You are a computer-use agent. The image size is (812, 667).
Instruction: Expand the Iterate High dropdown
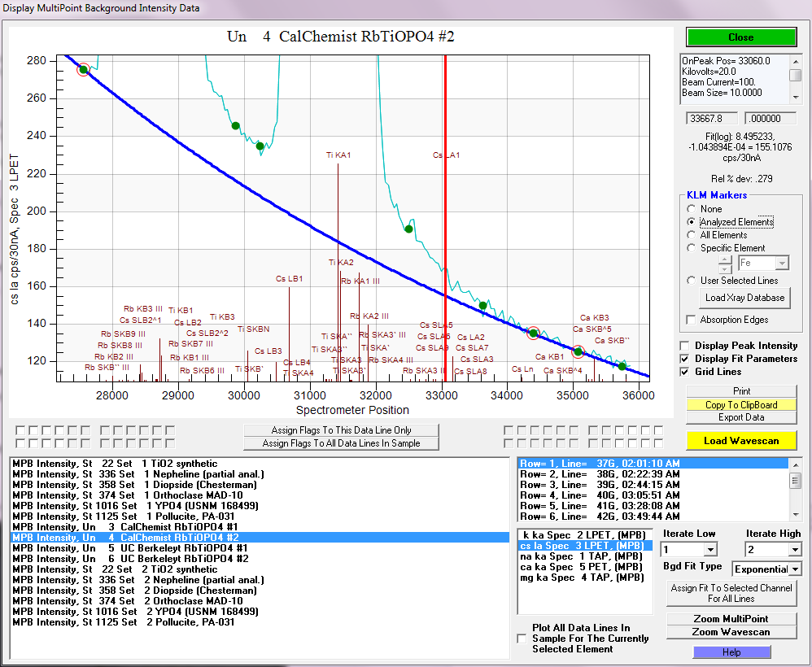click(x=795, y=550)
